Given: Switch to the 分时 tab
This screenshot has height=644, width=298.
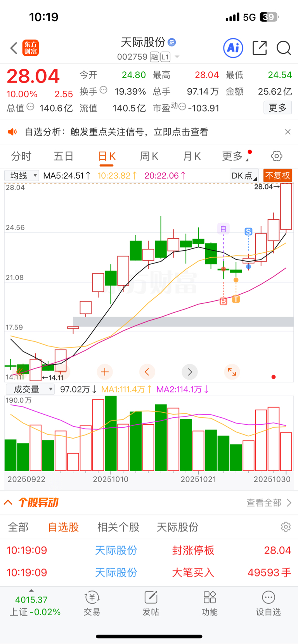Looking at the screenshot, I should point(21,156).
